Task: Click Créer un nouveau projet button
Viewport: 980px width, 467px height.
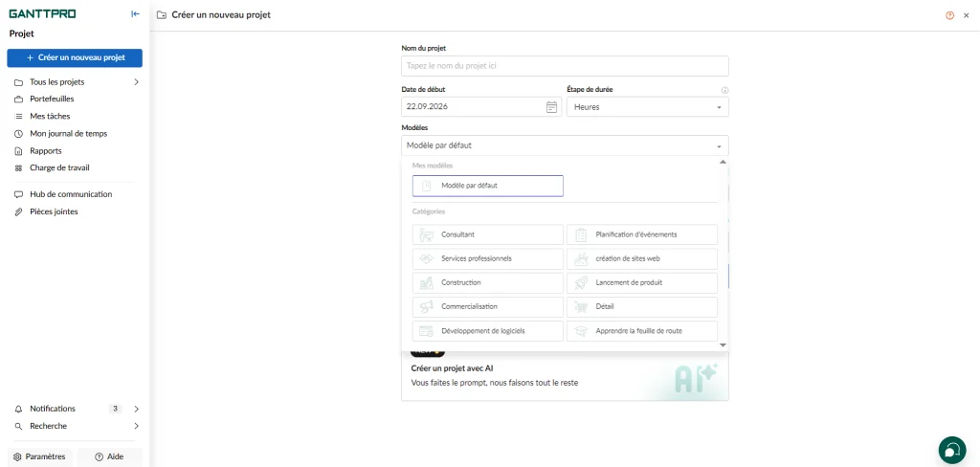Action: coord(75,58)
